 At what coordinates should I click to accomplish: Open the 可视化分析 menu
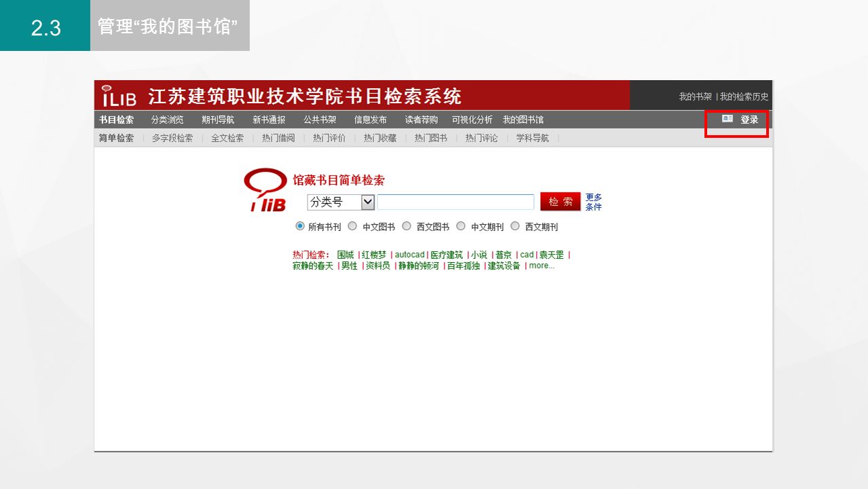[472, 120]
